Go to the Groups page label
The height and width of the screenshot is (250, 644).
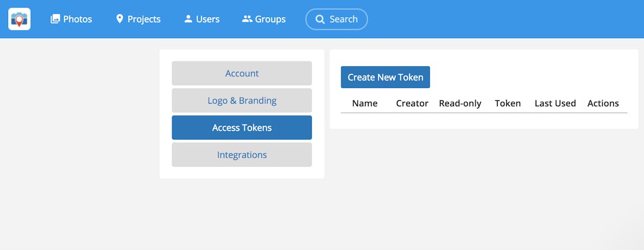point(270,19)
